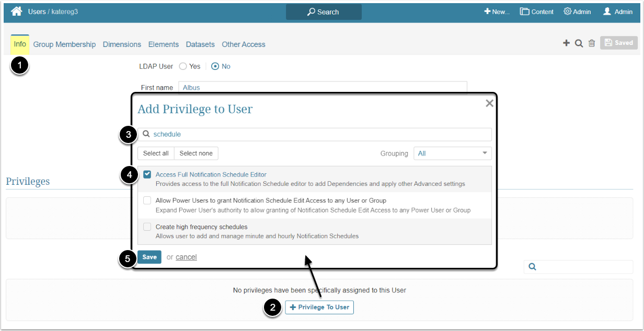This screenshot has width=644, height=331.
Task: Check Create high frequency schedules
Action: (x=147, y=227)
